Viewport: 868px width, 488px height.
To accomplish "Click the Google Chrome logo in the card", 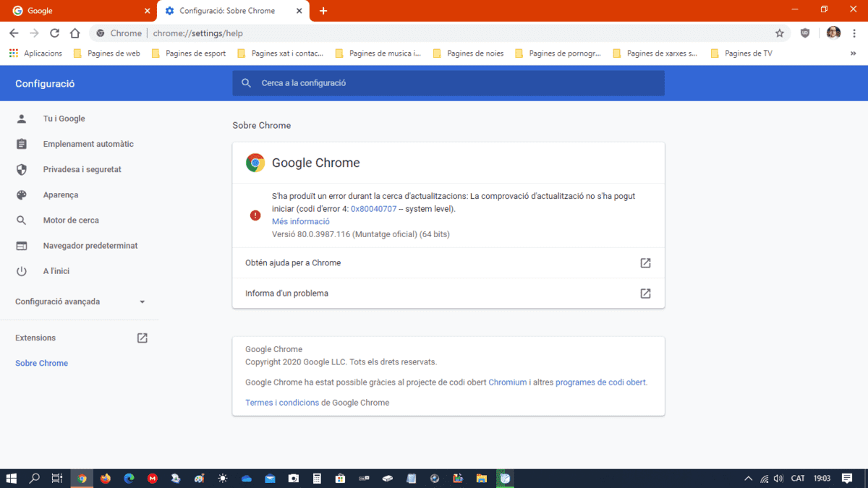I will (255, 163).
